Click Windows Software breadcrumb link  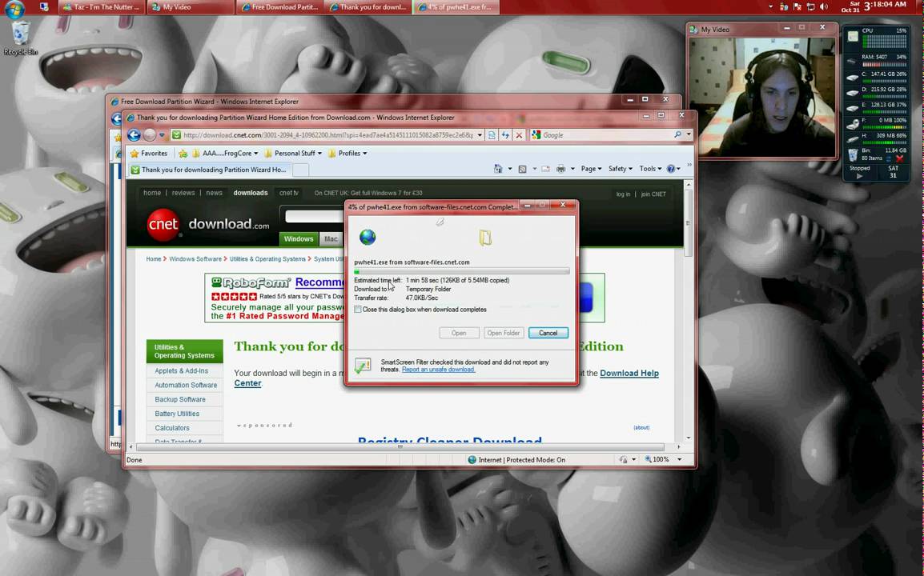(195, 258)
